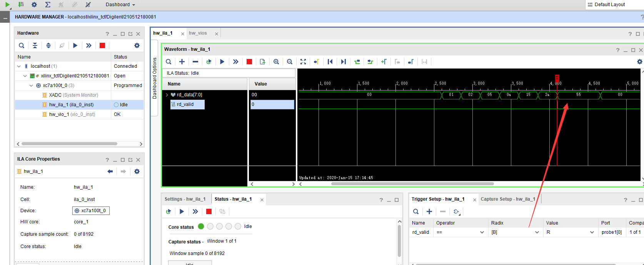
Task: Stop trigger in Status panel toolbar
Action: point(209,211)
